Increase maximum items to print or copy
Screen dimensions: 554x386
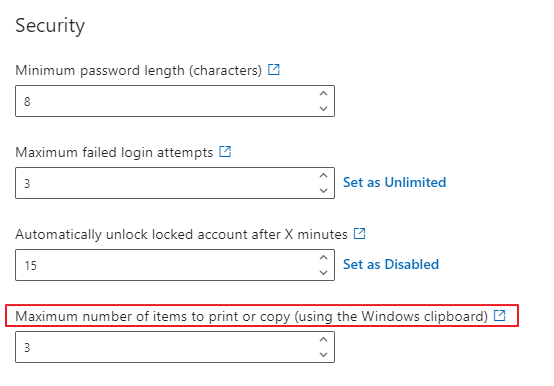(x=323, y=339)
